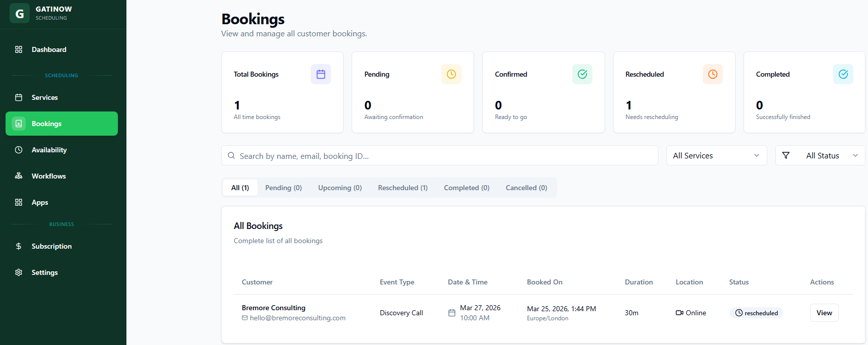Click the Pending clock icon

[x=451, y=74]
